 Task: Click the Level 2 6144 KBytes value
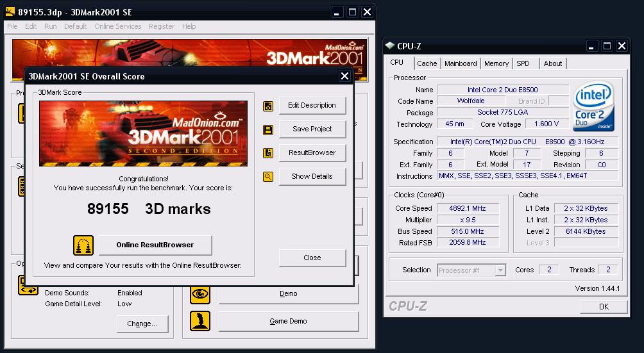[586, 231]
